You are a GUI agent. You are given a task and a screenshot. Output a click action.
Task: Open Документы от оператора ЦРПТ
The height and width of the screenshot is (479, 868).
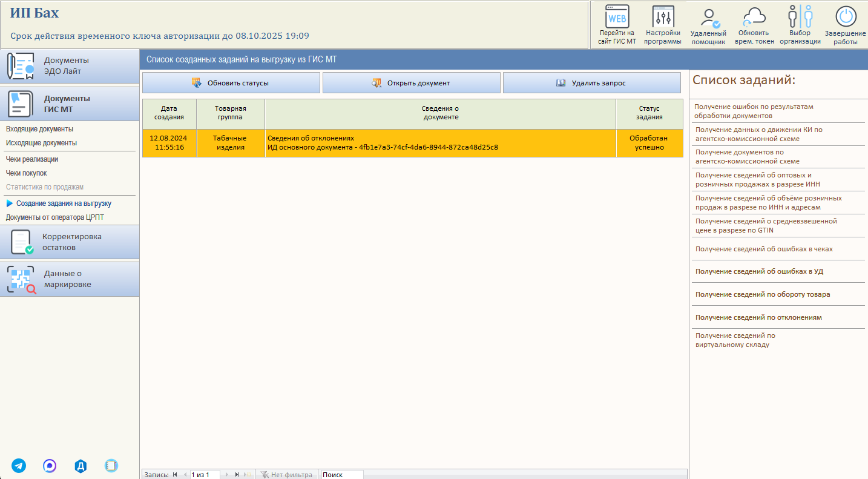55,217
